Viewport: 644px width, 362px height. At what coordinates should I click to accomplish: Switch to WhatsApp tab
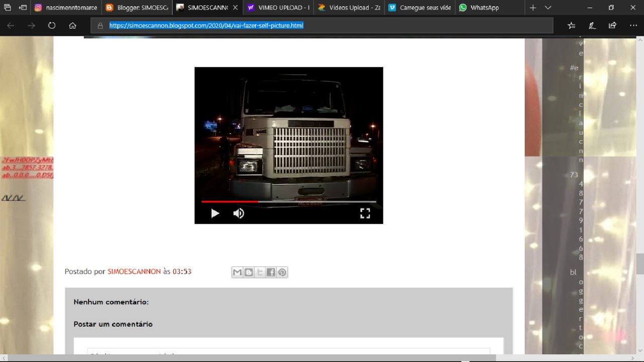tap(490, 8)
